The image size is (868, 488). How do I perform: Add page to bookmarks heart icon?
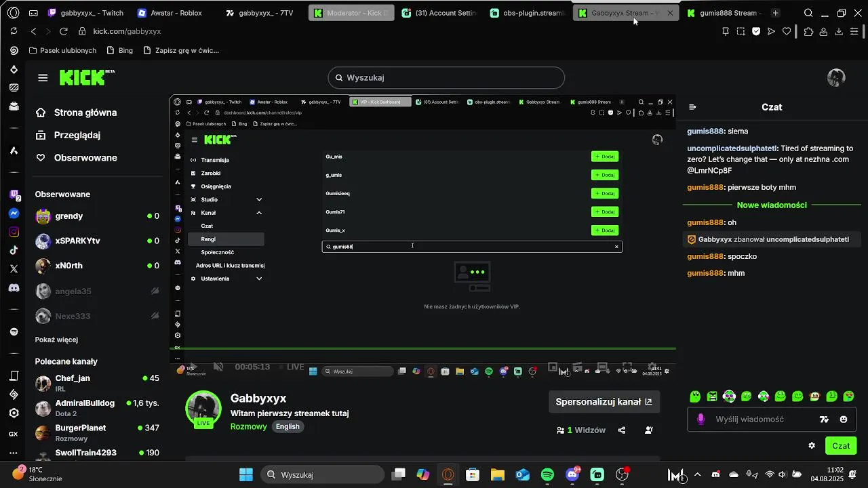tap(787, 31)
